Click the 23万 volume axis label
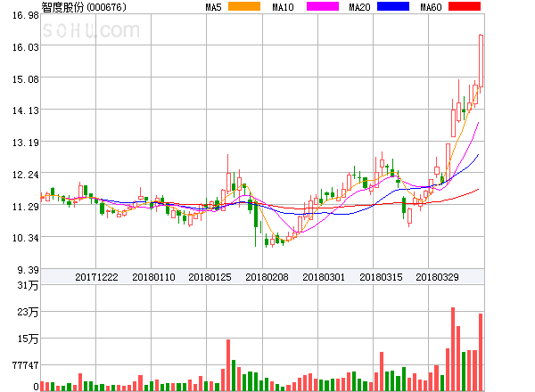This screenshot has height=392, width=535. (28, 312)
